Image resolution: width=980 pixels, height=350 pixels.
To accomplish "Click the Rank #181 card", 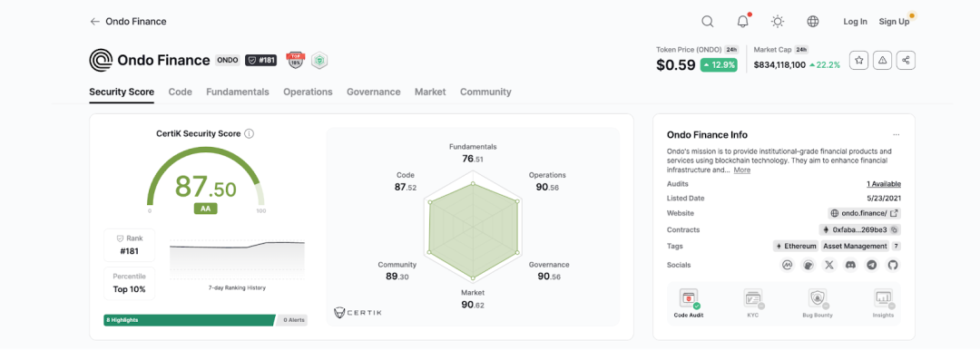I will (130, 245).
